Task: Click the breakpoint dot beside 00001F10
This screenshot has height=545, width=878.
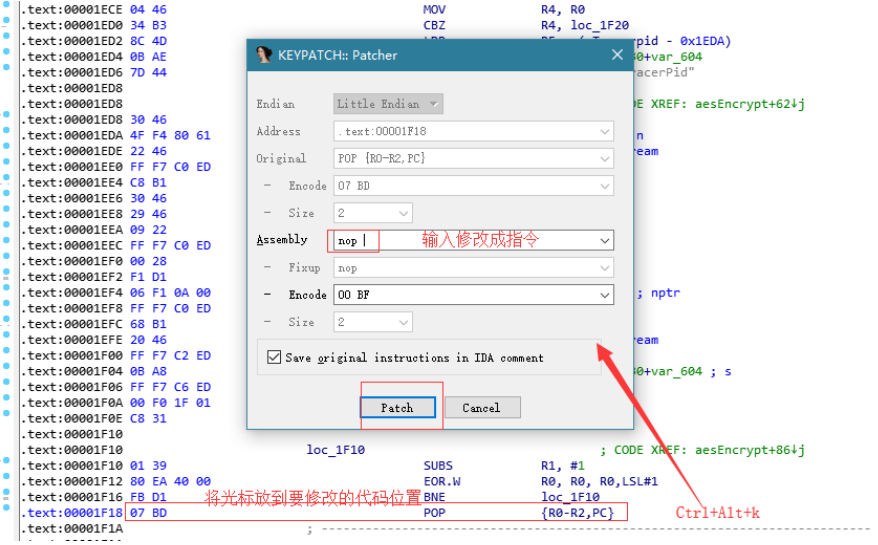Action: (x=6, y=460)
